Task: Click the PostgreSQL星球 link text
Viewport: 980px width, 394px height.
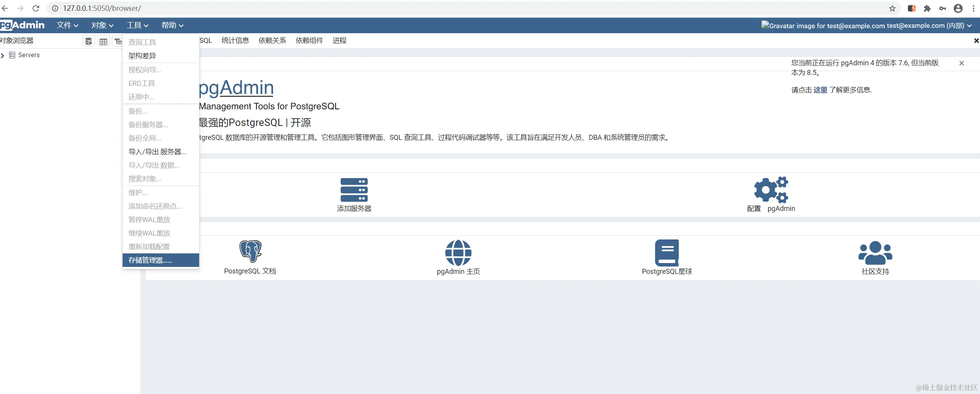Action: (x=667, y=272)
